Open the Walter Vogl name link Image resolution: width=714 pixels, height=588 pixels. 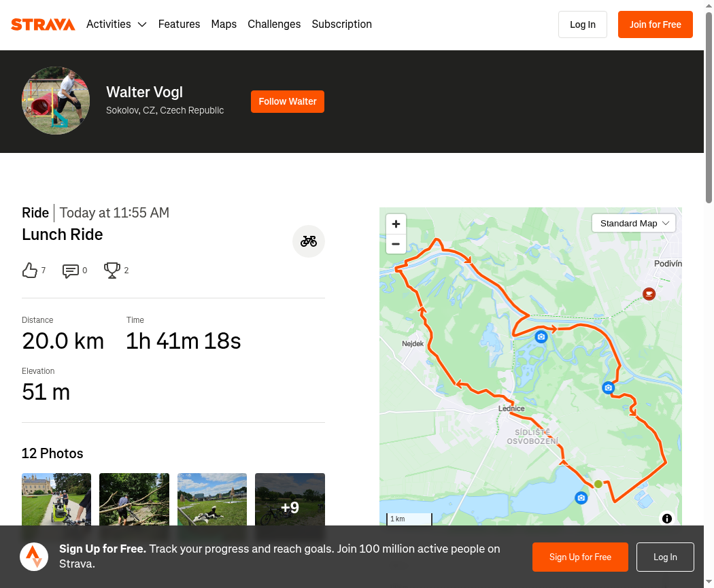[x=144, y=92]
